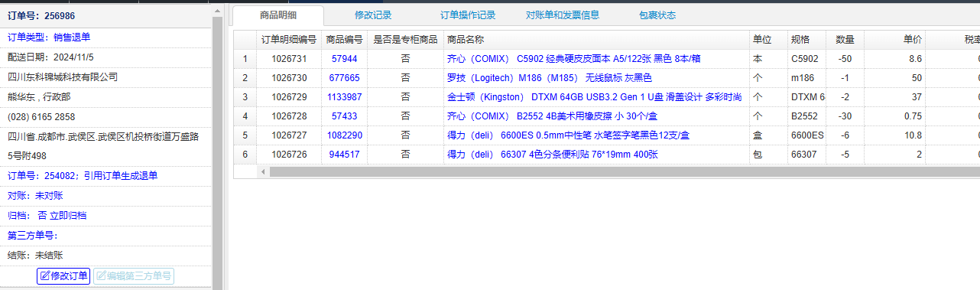Open product number 57944 link
This screenshot has width=980, height=290.
pyautogui.click(x=344, y=59)
